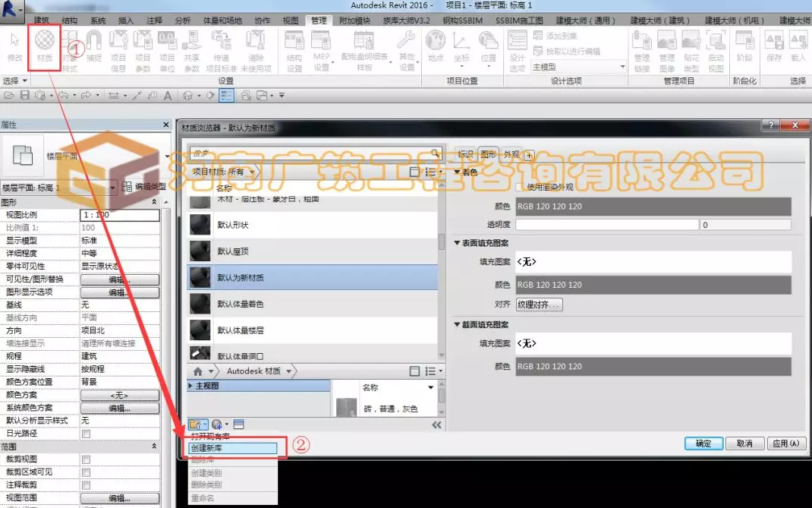Open 管理链接 Manage Links
The width and height of the screenshot is (812, 508).
641,51
